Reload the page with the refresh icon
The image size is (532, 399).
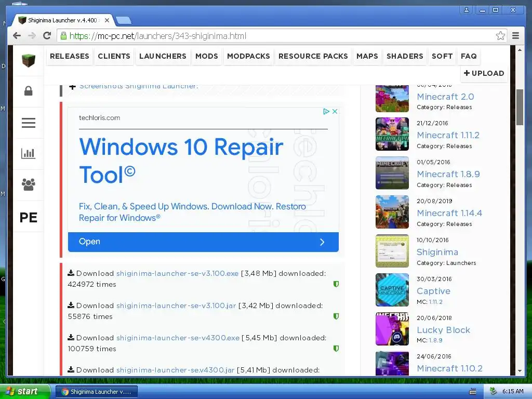(x=47, y=36)
